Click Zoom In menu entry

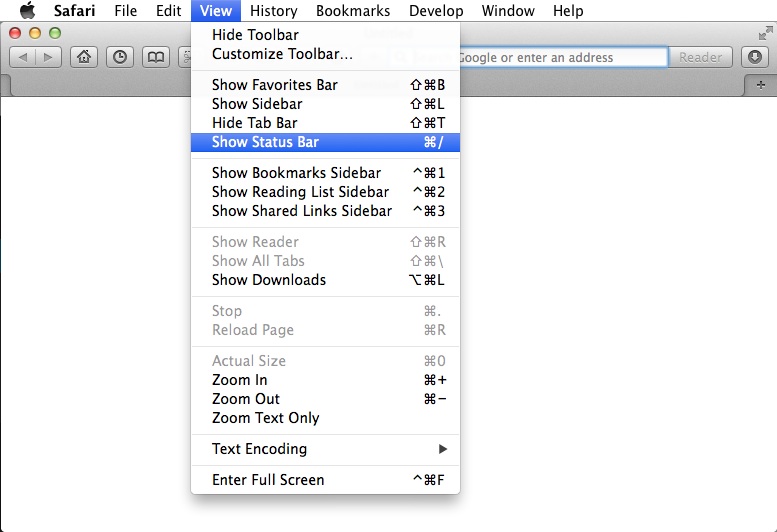(x=239, y=380)
